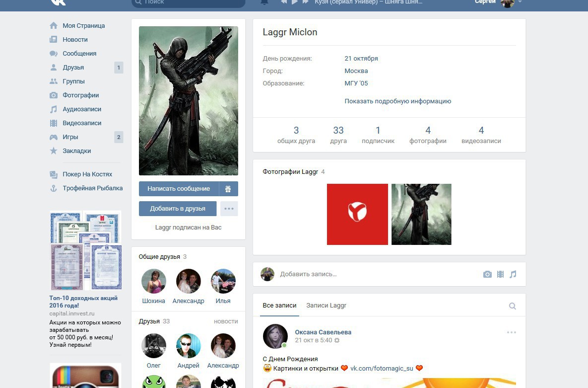Open friend Андрей avatar
This screenshot has width=588, height=388.
pyautogui.click(x=188, y=346)
